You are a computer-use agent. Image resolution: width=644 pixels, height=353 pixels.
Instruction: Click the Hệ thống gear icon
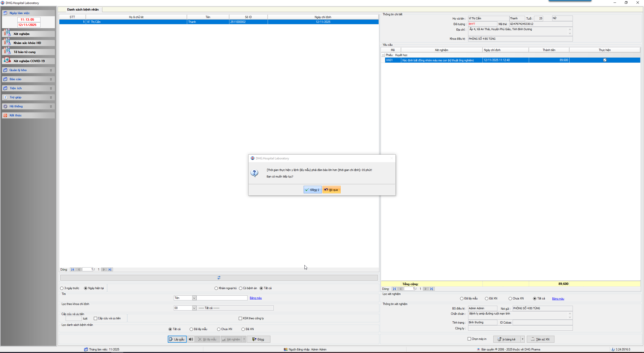(5, 106)
